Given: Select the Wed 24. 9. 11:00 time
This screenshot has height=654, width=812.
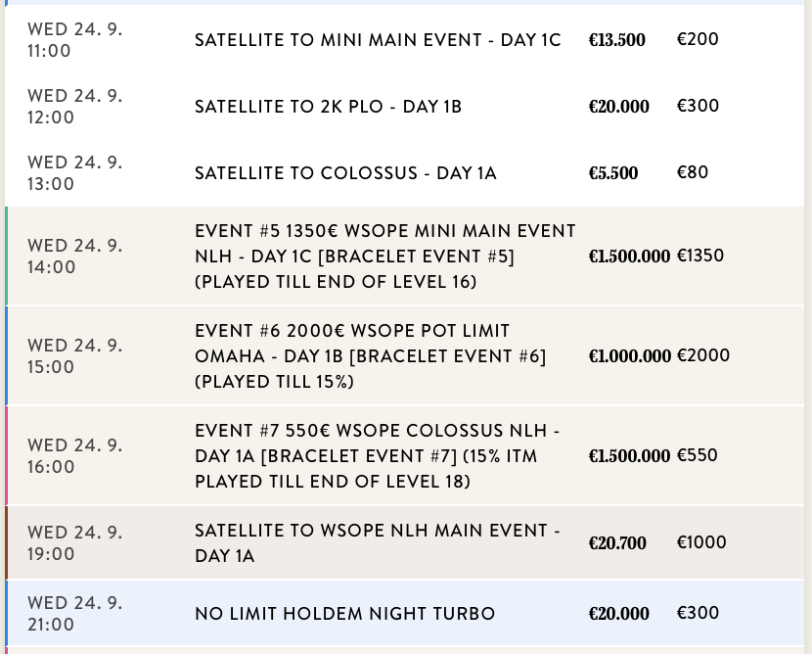Looking at the screenshot, I should 74,40.
